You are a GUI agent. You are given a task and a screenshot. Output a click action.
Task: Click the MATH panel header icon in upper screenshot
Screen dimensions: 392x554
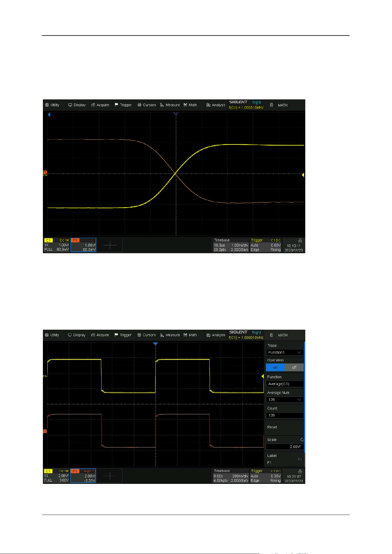271,105
